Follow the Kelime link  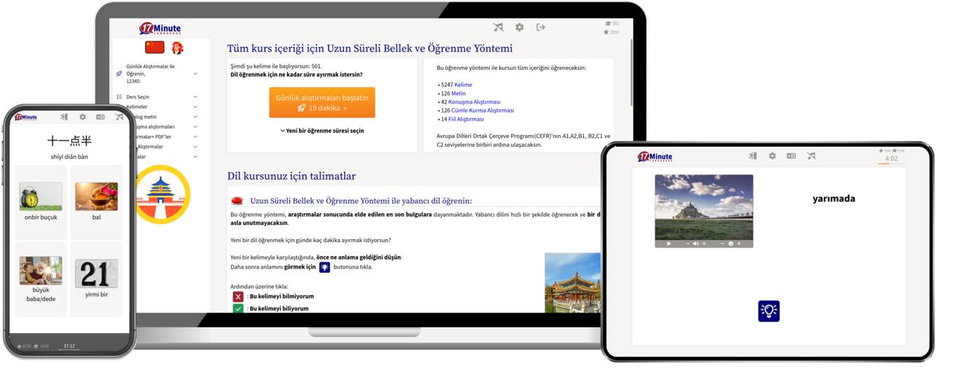point(463,85)
